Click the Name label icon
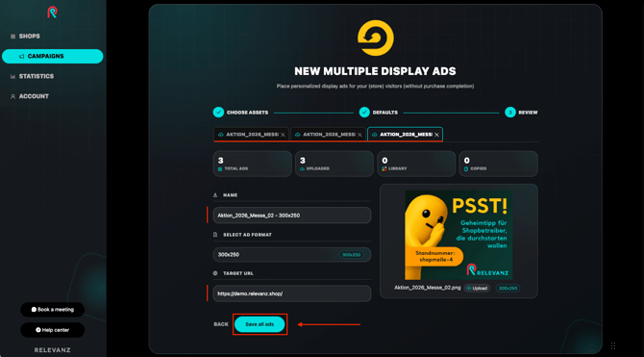Image resolution: width=644 pixels, height=357 pixels. pos(215,195)
